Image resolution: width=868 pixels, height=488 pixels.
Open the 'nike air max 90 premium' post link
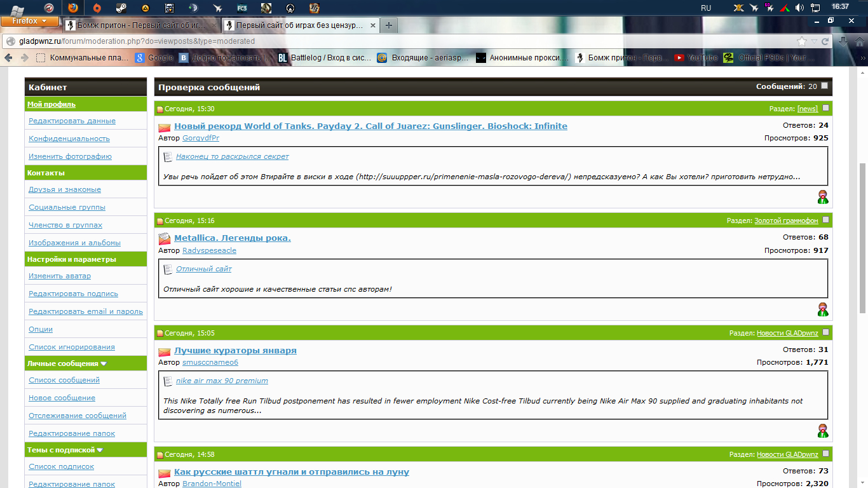pos(222,381)
